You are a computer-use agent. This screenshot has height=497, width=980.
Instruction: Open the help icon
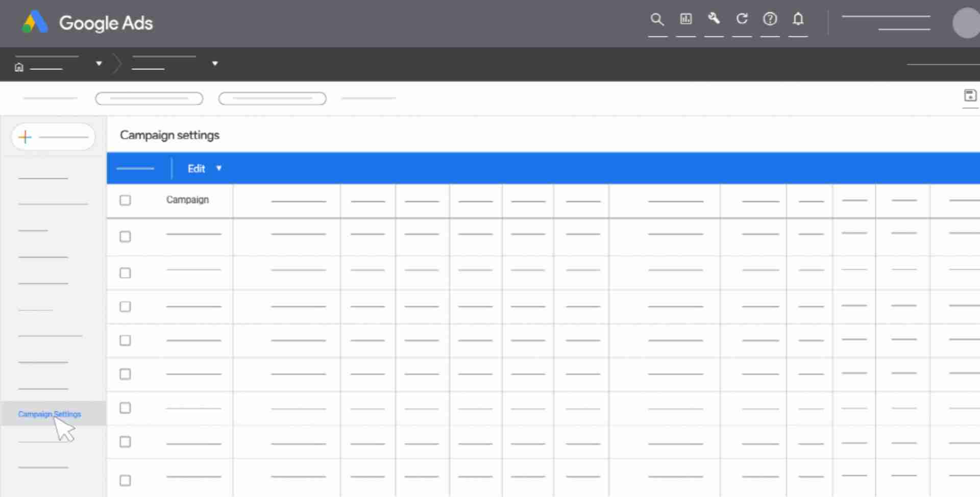point(770,19)
